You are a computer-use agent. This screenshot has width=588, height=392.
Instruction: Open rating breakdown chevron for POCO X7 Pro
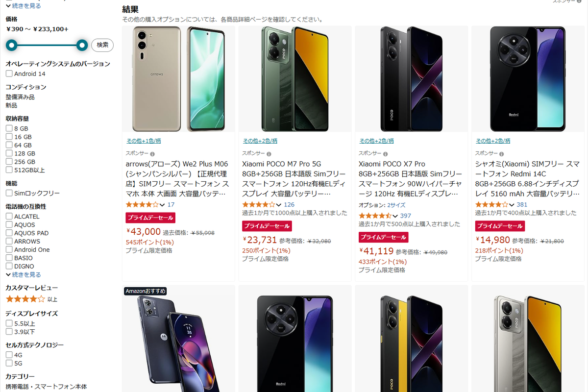395,216
